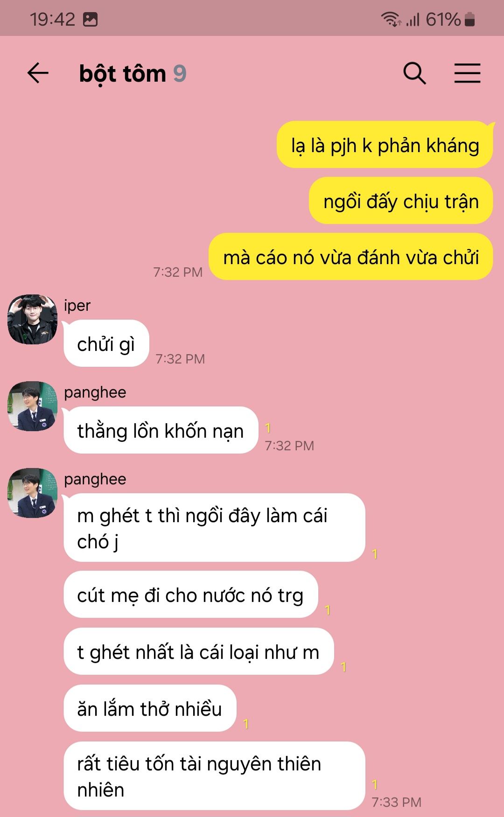This screenshot has width=504, height=817.
Task: Select 'mà cáo nó vừa đánh vừa chửi' bubble
Action: 351,257
